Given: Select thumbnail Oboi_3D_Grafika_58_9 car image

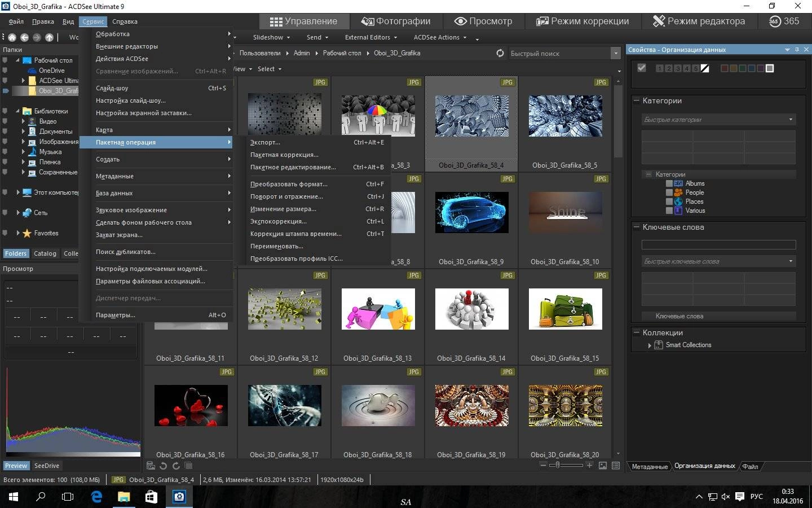Looking at the screenshot, I should point(471,212).
